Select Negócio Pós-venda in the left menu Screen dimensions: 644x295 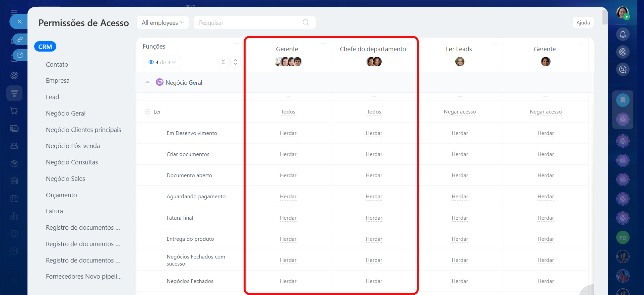click(73, 146)
